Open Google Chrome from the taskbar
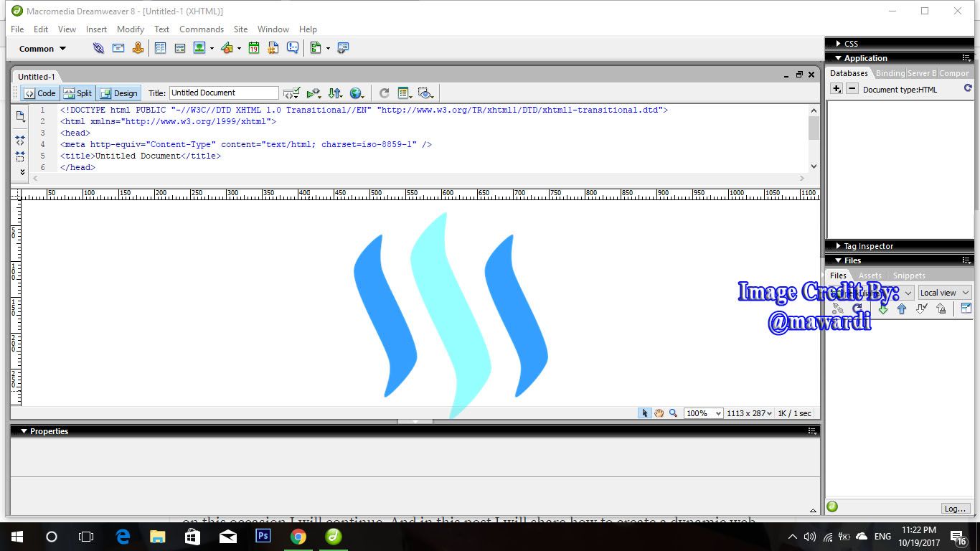The height and width of the screenshot is (551, 980). tap(298, 536)
